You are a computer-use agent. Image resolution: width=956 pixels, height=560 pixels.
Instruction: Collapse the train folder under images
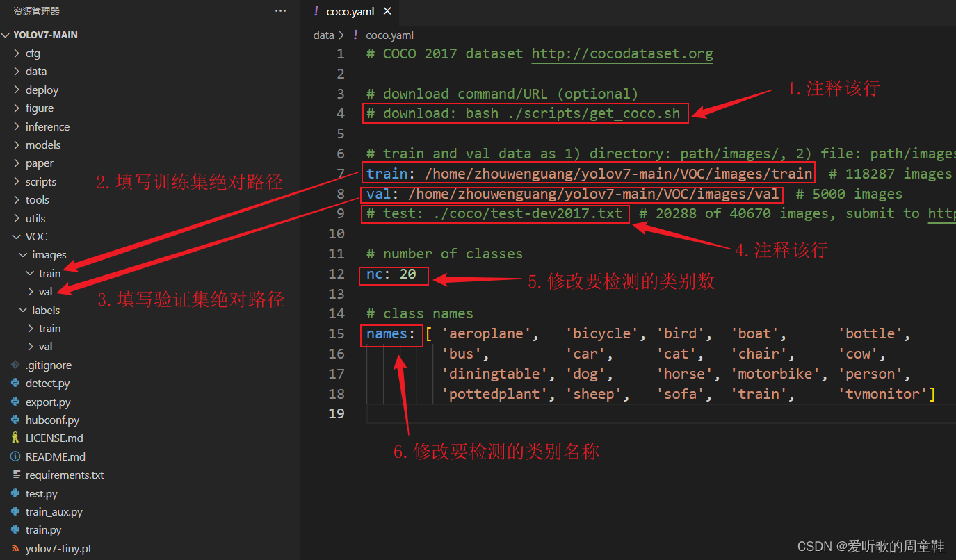click(x=30, y=274)
